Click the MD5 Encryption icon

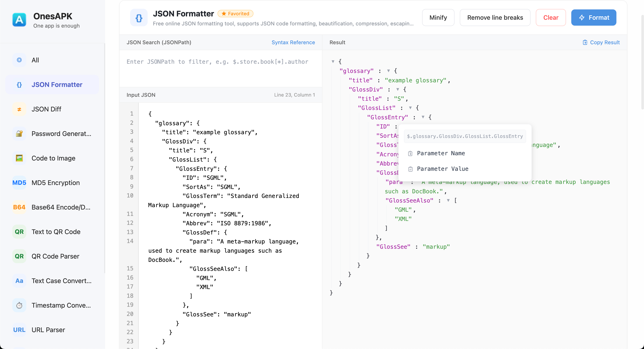coord(19,183)
